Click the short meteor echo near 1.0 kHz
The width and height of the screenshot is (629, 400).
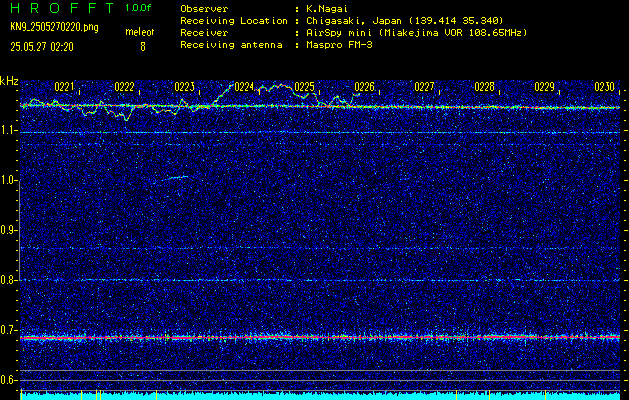point(175,177)
